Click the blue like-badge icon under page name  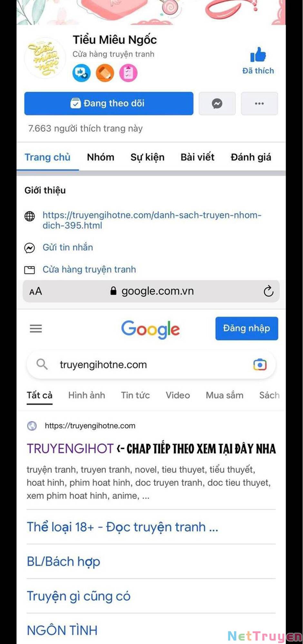[x=81, y=73]
